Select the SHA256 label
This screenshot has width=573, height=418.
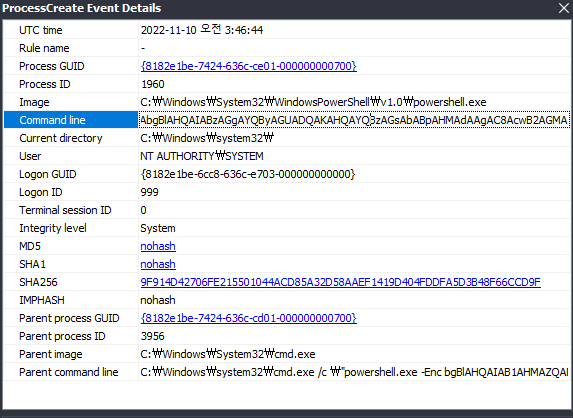38,282
